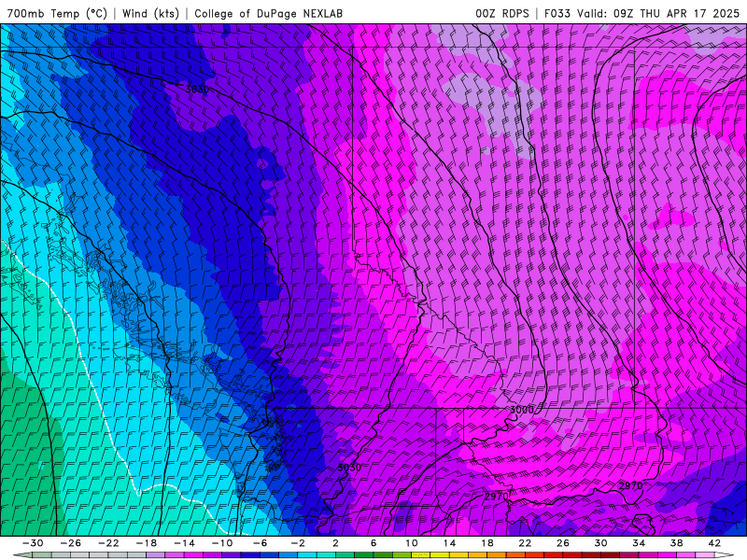
Task: Click the 22 color scale label
Action: click(525, 543)
